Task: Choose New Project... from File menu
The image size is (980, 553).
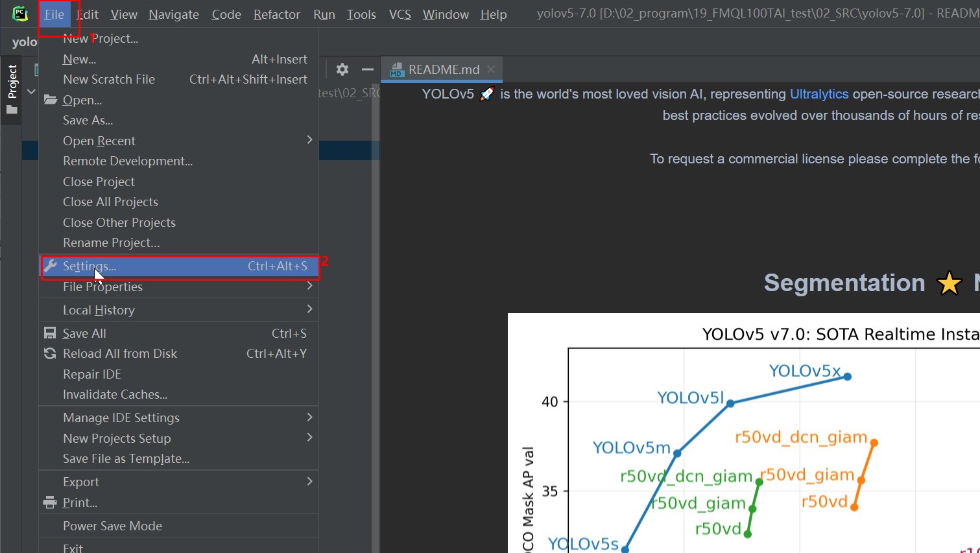Action: [178, 38]
